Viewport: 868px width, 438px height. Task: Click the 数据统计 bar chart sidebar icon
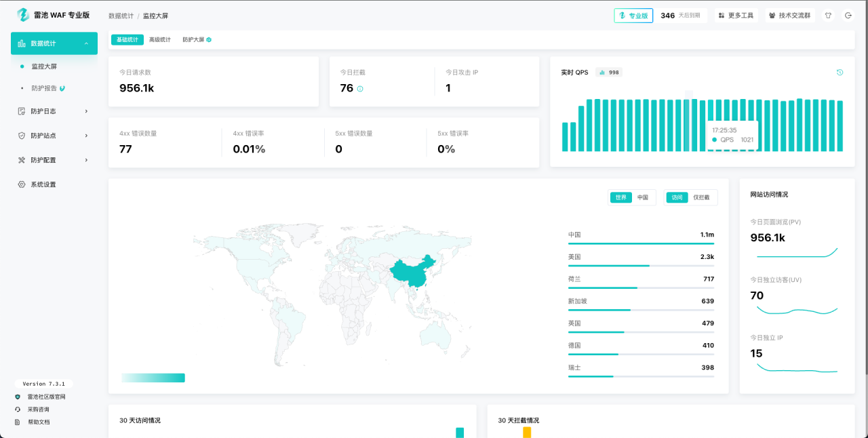[x=22, y=43]
